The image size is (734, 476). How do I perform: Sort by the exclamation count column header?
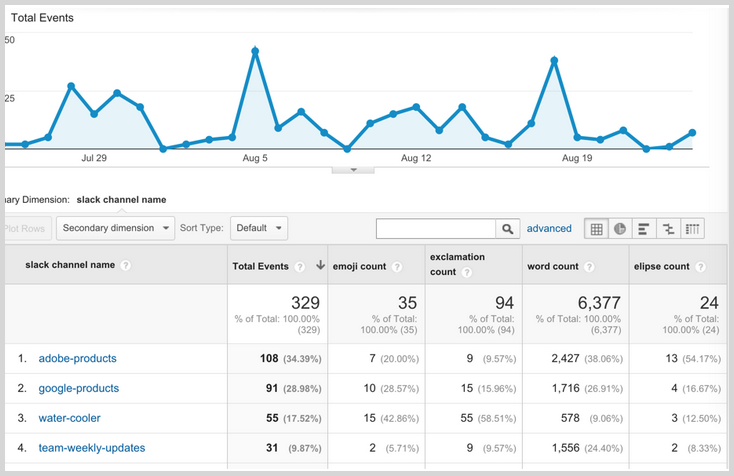click(x=457, y=264)
